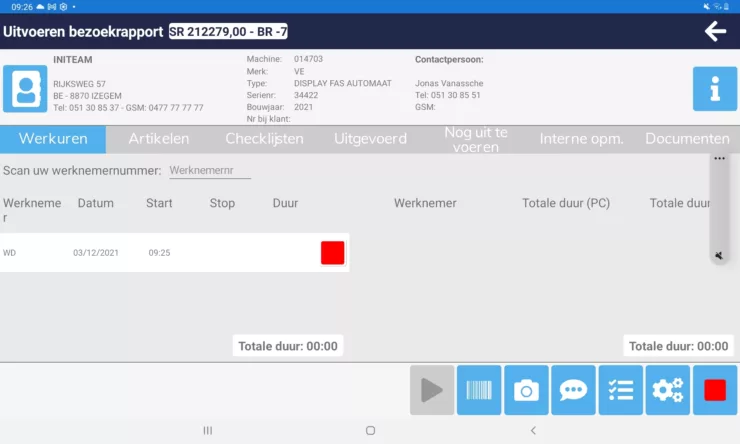Tap the machine number 014703
The image size is (740, 444).
pos(308,59)
